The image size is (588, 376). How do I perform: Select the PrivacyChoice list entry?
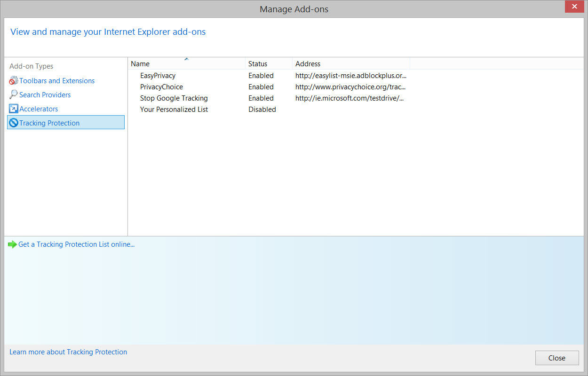(x=161, y=87)
